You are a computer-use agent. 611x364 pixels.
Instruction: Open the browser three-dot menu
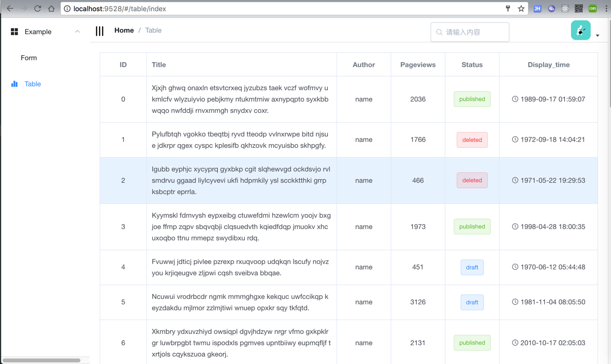click(606, 8)
